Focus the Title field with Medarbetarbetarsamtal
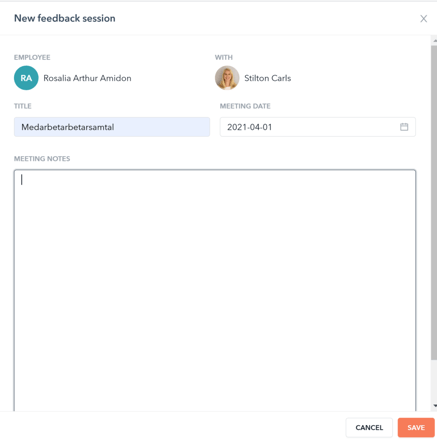This screenshot has width=437, height=443. pos(112,127)
